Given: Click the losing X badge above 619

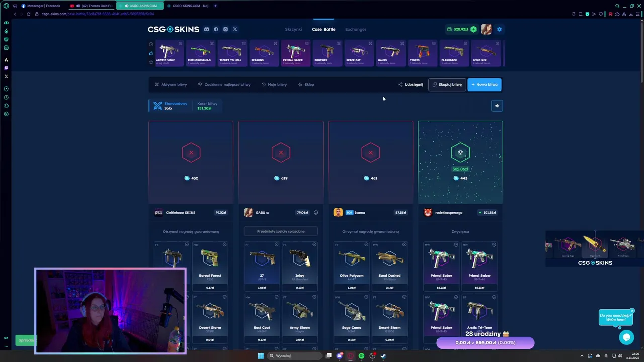Looking at the screenshot, I should point(281,152).
